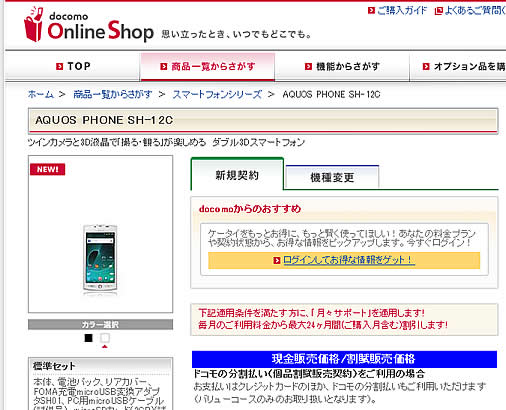Viewport: 506px width, 410px height.
Task: Click the ホーム breadcrumb link
Action: 40,94
